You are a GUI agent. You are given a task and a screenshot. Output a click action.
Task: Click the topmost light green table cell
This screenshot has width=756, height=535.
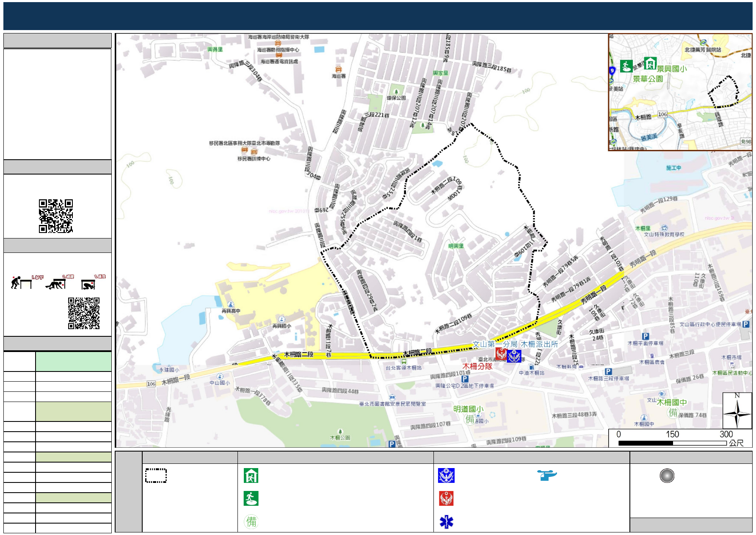(x=73, y=362)
